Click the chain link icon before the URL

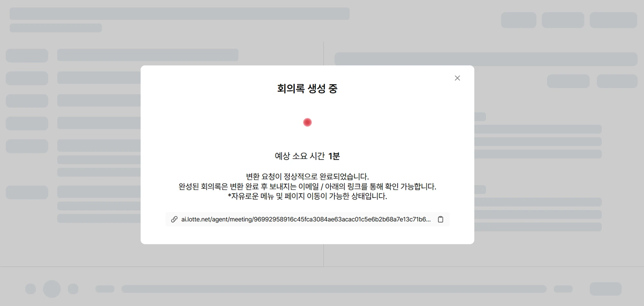pyautogui.click(x=174, y=219)
